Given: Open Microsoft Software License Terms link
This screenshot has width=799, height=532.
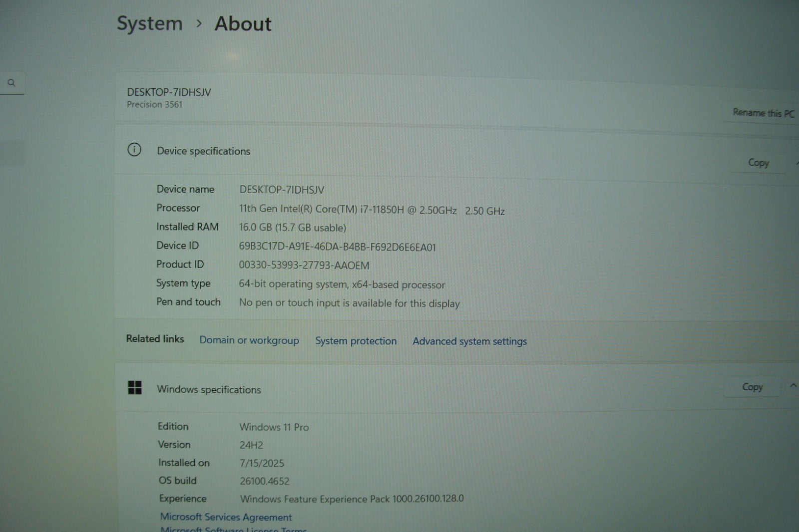Looking at the screenshot, I should pyautogui.click(x=233, y=529).
